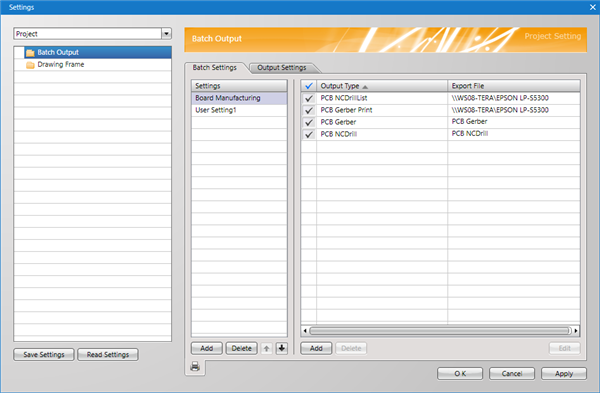Screen dimensions: 600x393
Task: Click the Save Settings button
Action: 44,354
